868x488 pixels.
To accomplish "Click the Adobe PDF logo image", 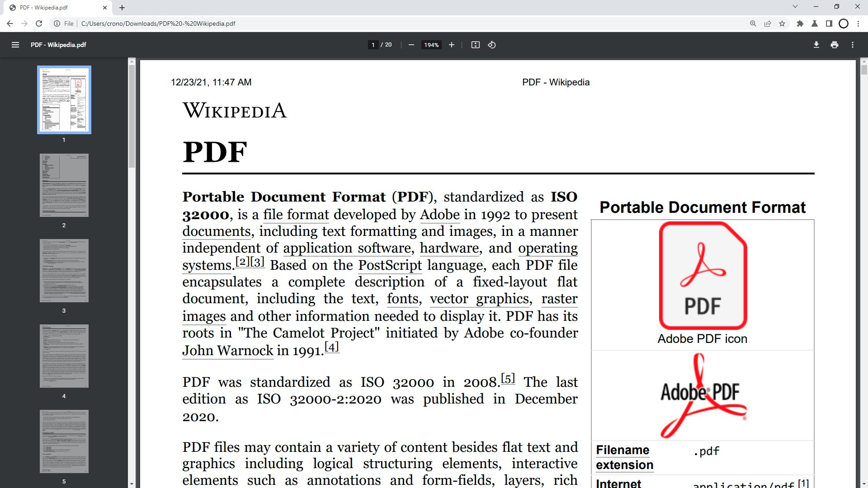I will point(703,395).
